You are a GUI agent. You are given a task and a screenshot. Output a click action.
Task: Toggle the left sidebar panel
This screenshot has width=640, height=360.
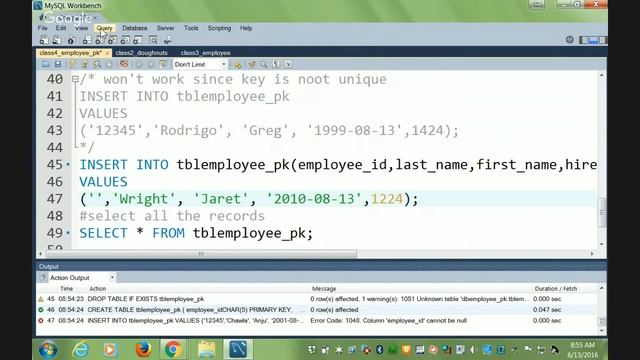[x=584, y=40]
